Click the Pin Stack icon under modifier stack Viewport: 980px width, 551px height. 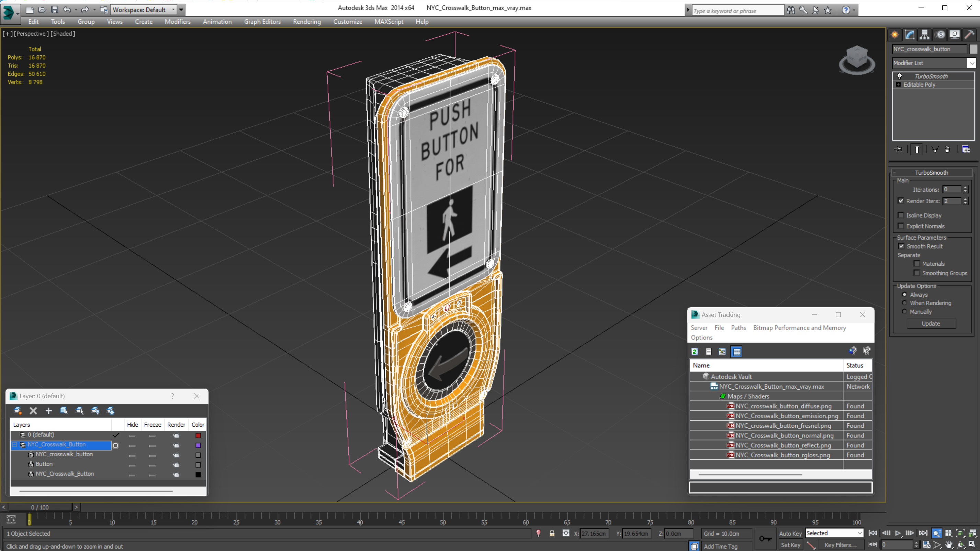point(899,149)
